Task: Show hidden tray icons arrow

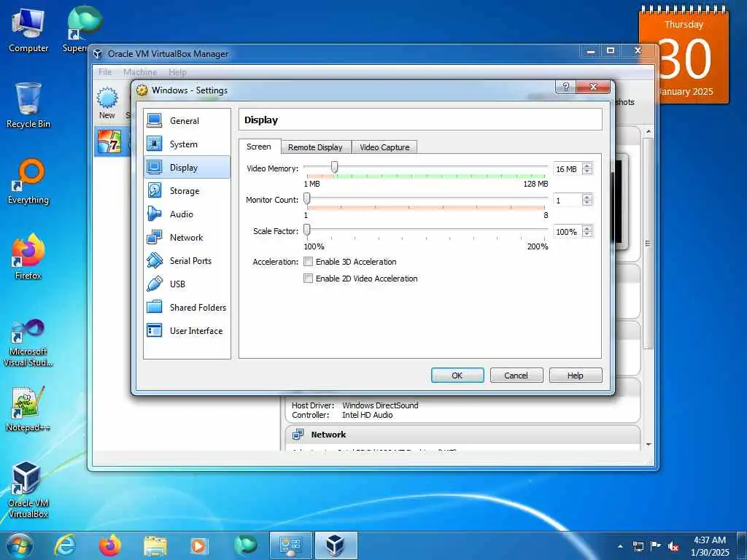Action: point(620,546)
